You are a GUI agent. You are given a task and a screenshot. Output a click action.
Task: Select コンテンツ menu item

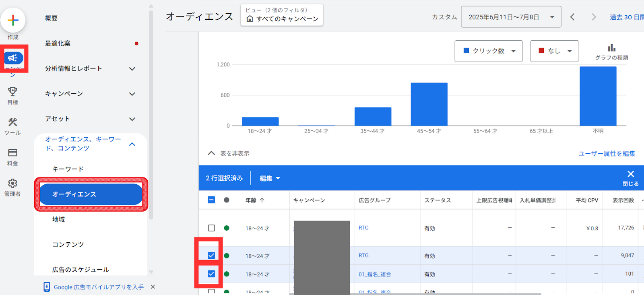[x=68, y=245]
